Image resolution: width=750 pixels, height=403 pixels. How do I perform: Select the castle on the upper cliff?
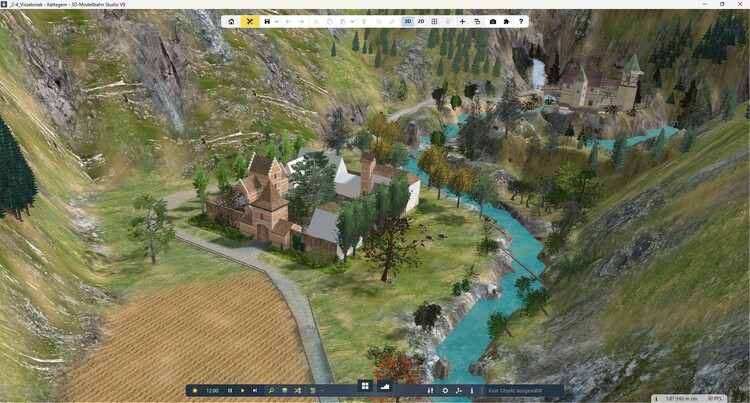tap(600, 86)
